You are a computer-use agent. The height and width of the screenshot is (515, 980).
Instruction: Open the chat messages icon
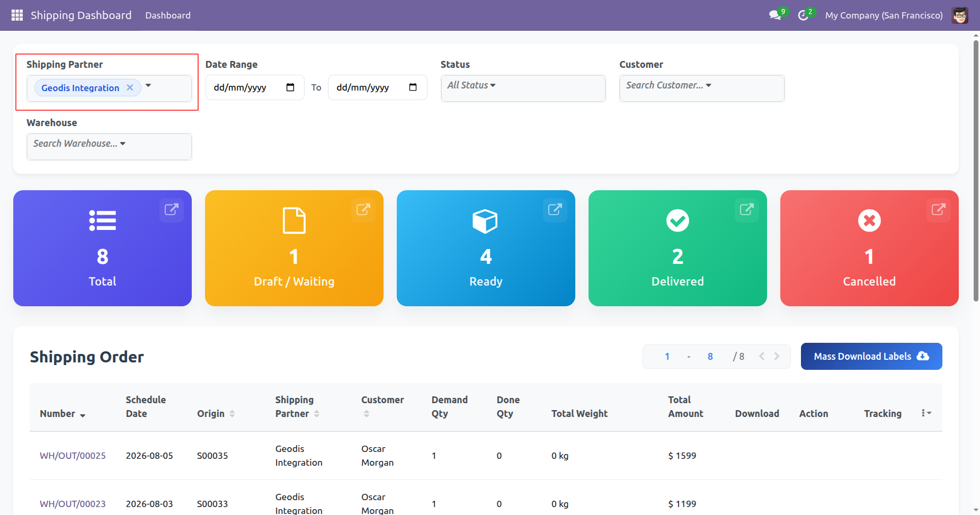pyautogui.click(x=776, y=15)
